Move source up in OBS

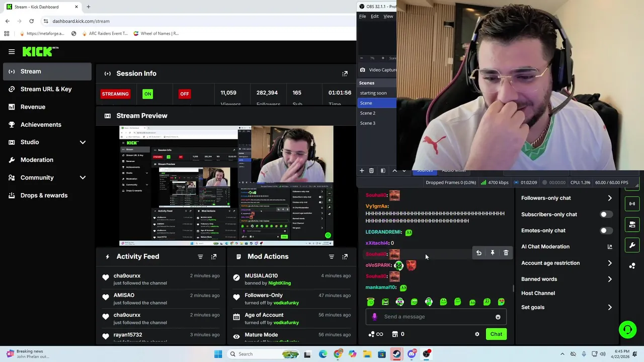pos(394,170)
